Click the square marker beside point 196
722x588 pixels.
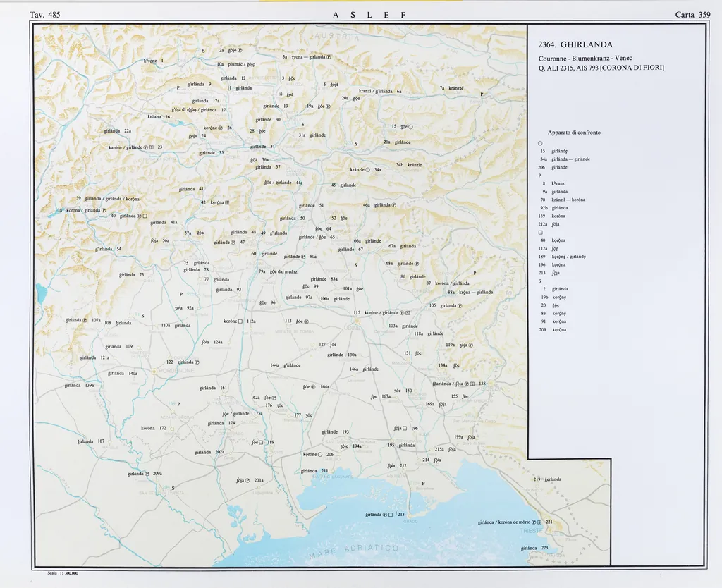point(405,428)
